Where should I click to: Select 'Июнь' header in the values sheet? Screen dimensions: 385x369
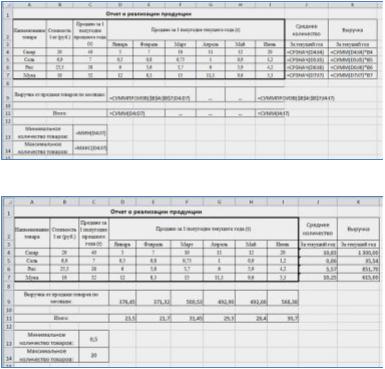[x=283, y=244]
